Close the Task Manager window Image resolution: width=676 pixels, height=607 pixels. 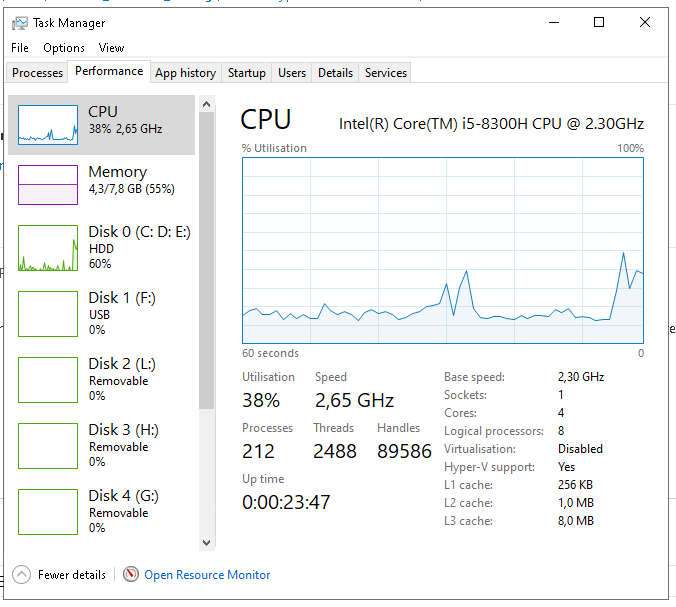[x=645, y=22]
